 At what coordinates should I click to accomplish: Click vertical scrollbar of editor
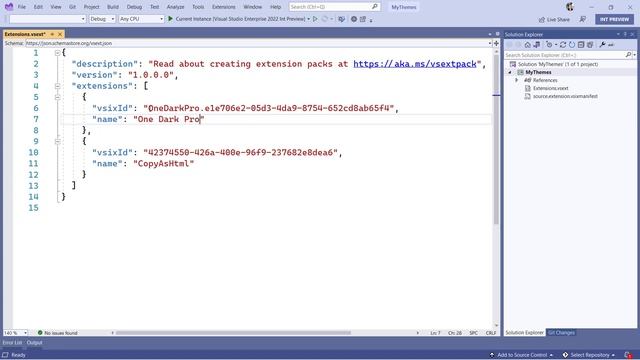496,140
